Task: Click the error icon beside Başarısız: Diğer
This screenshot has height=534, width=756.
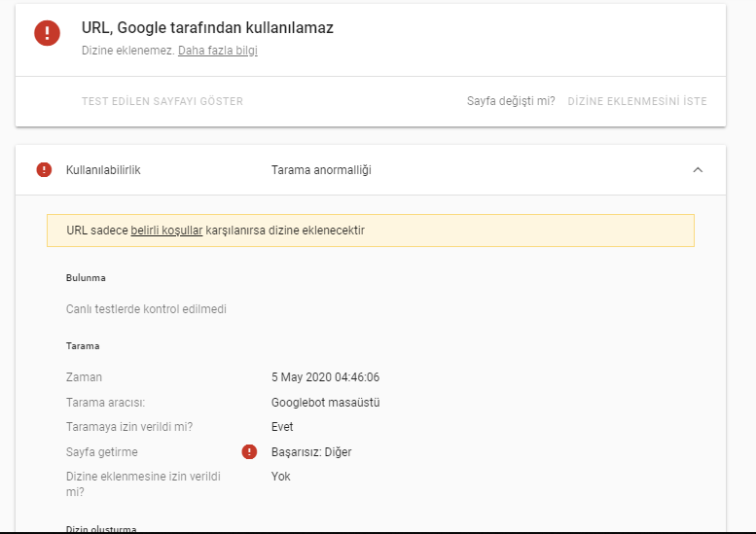Action: click(x=250, y=451)
